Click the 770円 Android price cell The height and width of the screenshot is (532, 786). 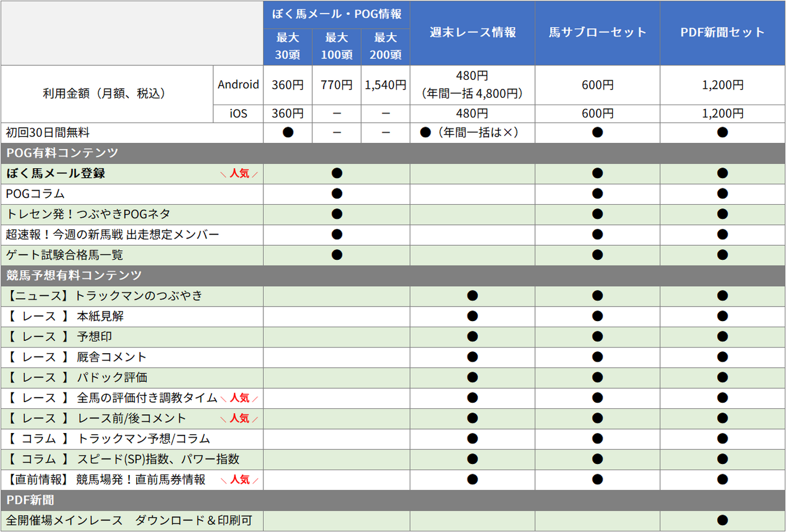[x=336, y=85]
